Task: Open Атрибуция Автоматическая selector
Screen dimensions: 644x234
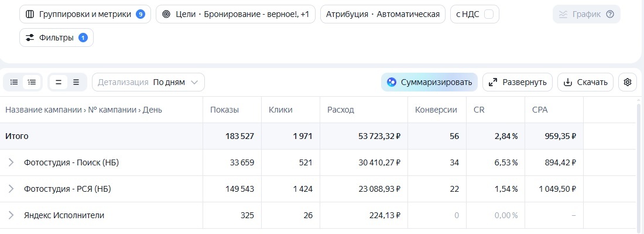Action: click(x=383, y=15)
